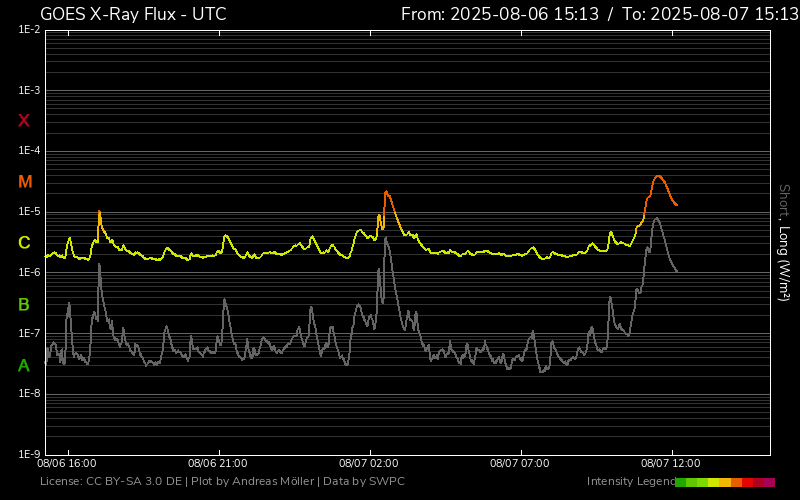
Task: Click the 08/07 12:00 time axis label
Action: tap(669, 464)
